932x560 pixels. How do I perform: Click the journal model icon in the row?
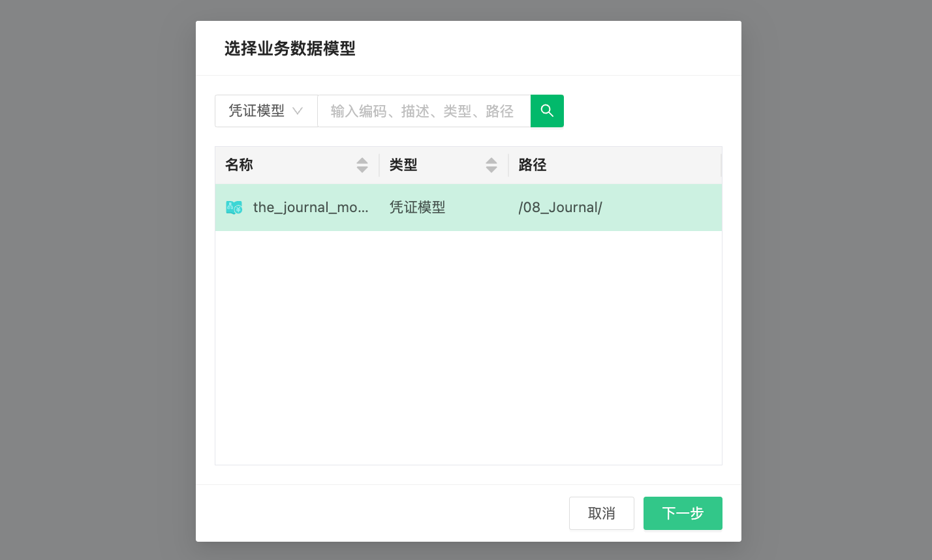coord(234,208)
